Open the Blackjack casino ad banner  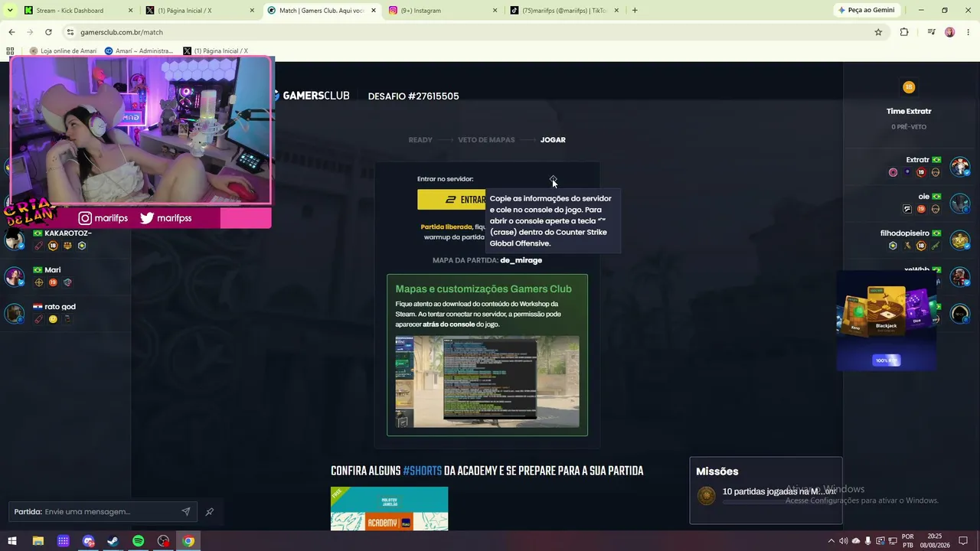tap(887, 319)
